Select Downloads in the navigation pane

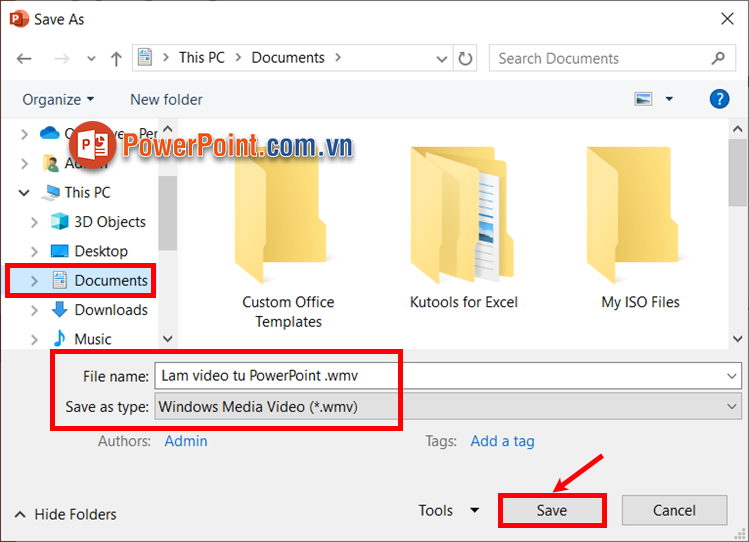click(x=111, y=310)
